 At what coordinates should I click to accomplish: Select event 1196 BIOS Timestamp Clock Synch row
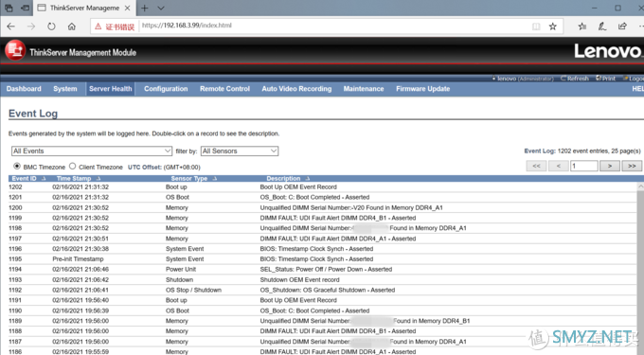322,249
